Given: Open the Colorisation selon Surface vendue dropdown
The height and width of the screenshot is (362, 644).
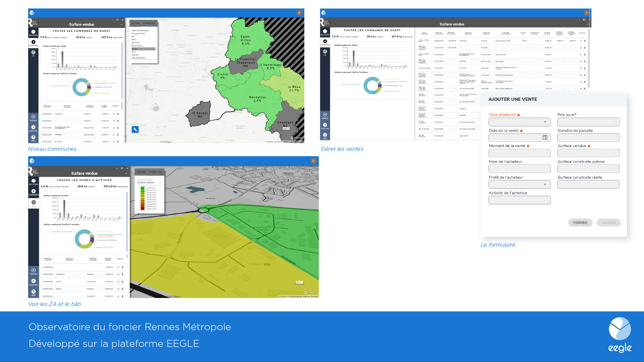Looking at the screenshot, I should coord(149,183).
